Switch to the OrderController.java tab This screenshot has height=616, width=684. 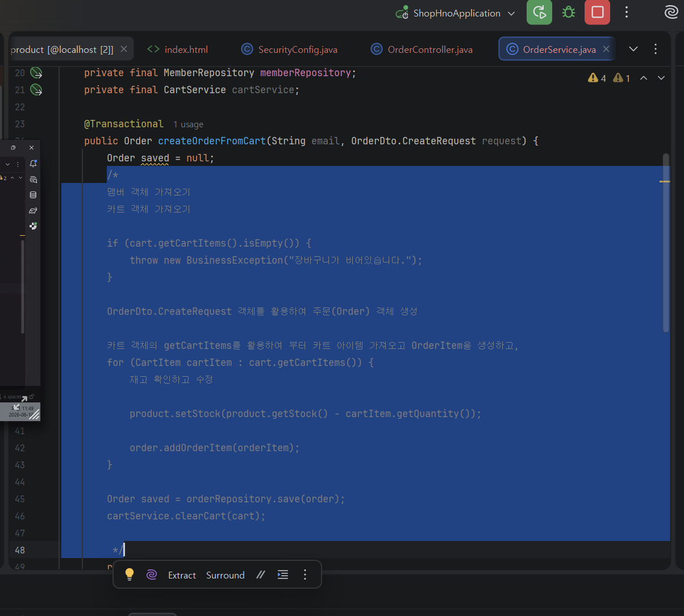(x=422, y=49)
